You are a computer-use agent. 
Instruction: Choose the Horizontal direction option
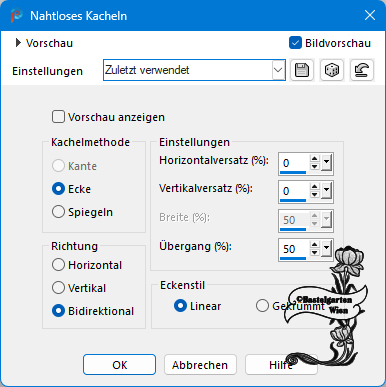pos(58,265)
